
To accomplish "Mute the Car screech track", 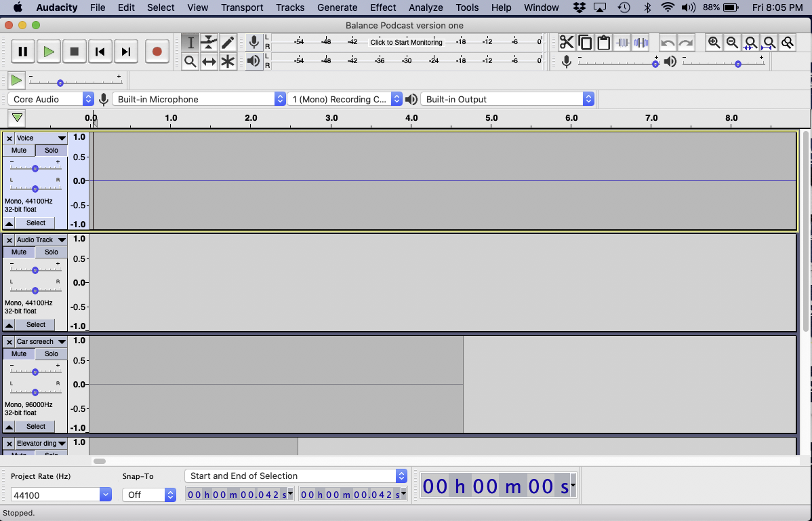I will point(19,353).
